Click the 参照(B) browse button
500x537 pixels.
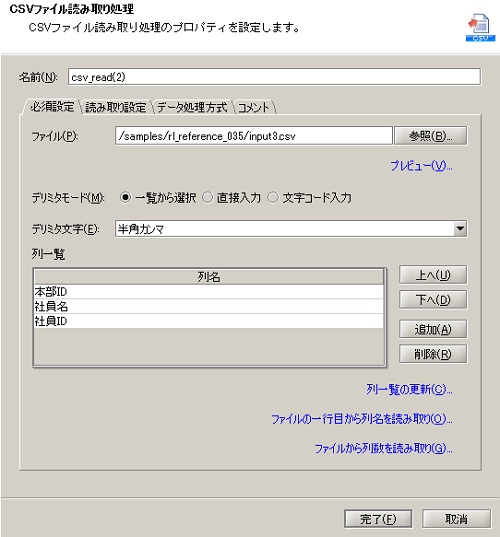coord(430,136)
